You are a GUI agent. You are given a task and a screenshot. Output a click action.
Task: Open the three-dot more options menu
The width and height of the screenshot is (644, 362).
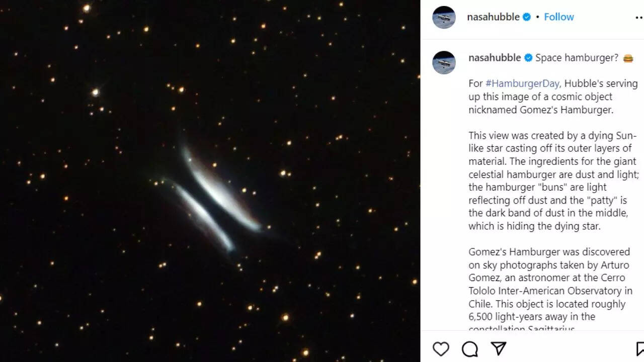[639, 18]
